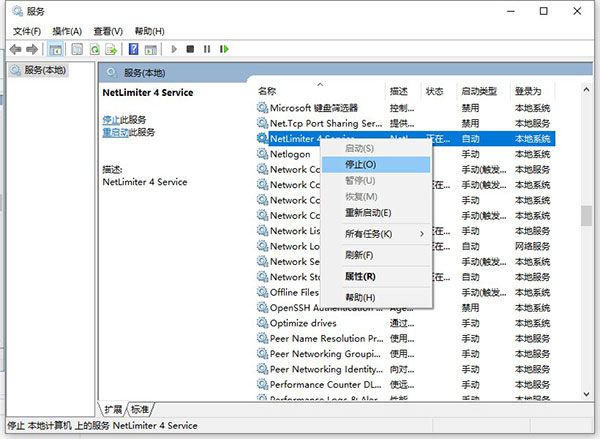Click the 停止 link in the left pane
Screen dimensions: 600x439
(111, 120)
